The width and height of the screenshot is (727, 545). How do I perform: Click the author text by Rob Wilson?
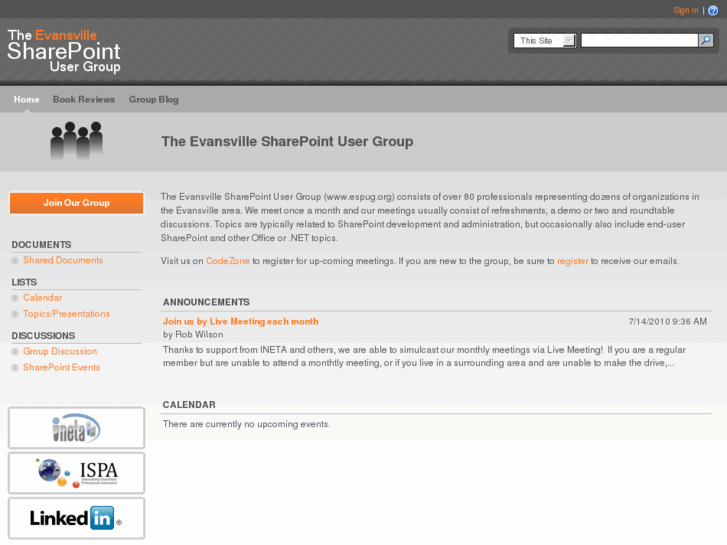point(193,334)
